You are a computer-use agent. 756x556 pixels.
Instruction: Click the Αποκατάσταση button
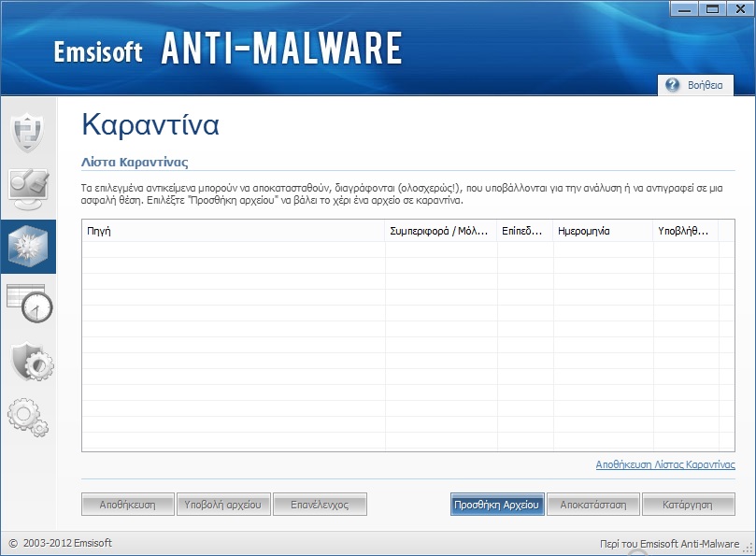pyautogui.click(x=593, y=505)
